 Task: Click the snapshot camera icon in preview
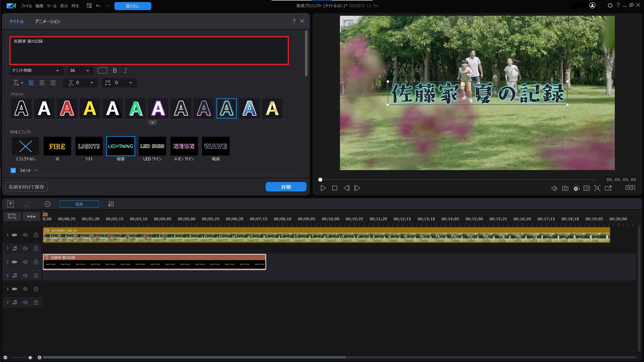tap(565, 188)
